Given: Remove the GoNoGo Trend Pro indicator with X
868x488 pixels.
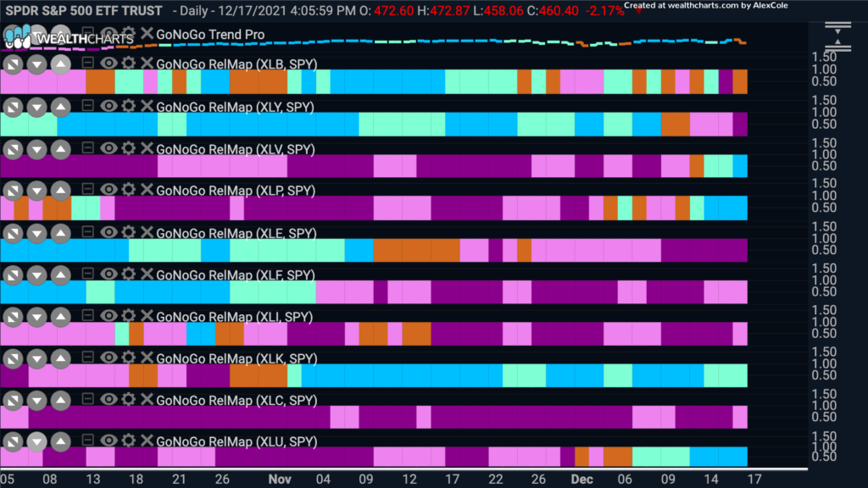Looking at the screenshot, I should [x=147, y=33].
